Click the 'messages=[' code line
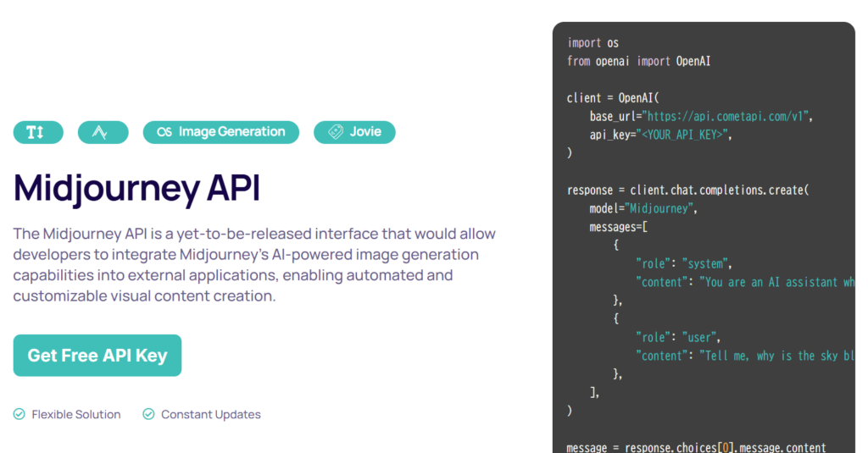 coord(618,227)
